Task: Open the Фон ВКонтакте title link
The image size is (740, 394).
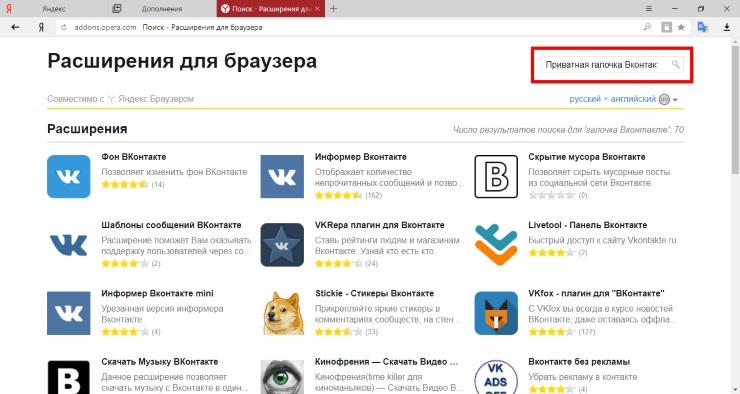Action: 134,157
